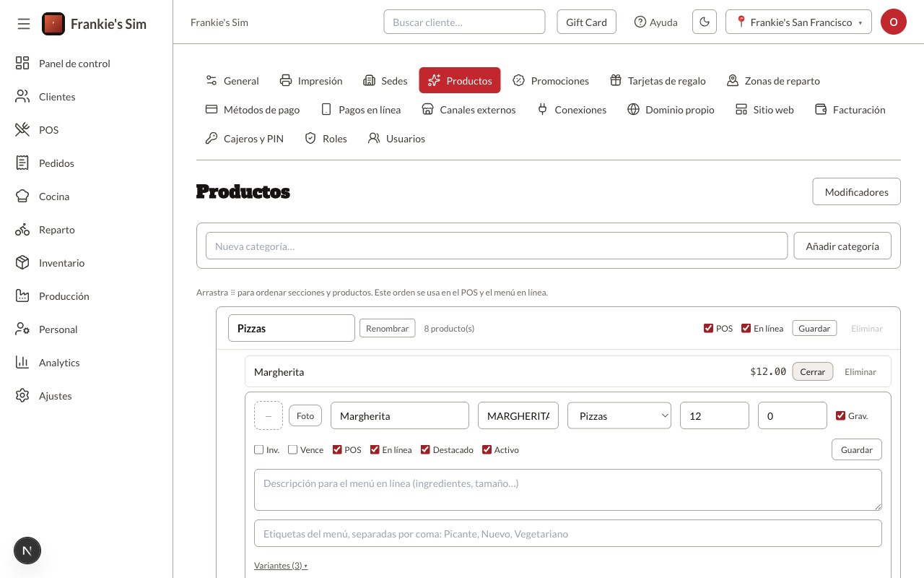Image resolution: width=924 pixels, height=578 pixels.
Task: Click the Gift Card button
Action: click(x=586, y=22)
